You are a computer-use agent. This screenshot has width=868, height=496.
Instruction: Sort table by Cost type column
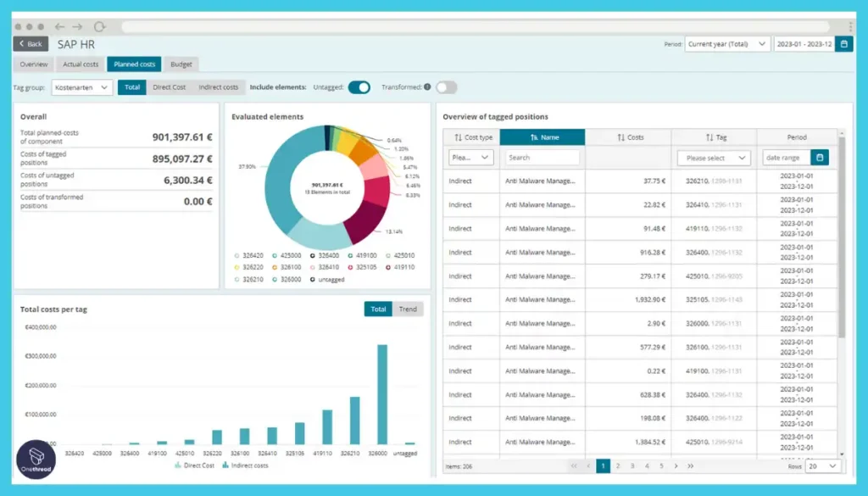click(x=473, y=137)
